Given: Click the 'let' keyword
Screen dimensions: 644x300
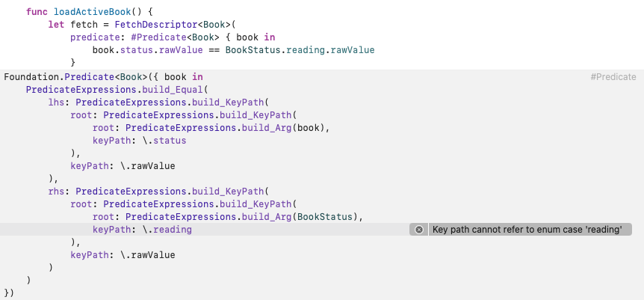Looking at the screenshot, I should [56, 25].
